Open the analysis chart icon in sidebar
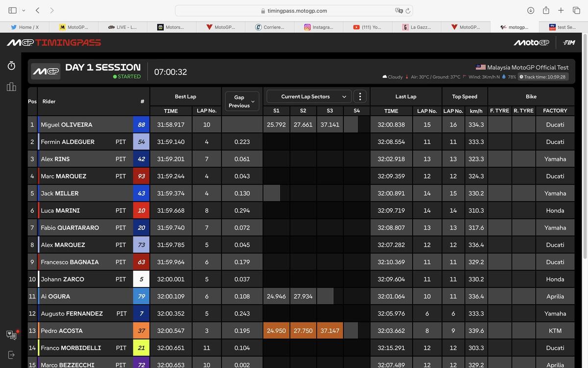The height and width of the screenshot is (368, 588). click(x=11, y=87)
